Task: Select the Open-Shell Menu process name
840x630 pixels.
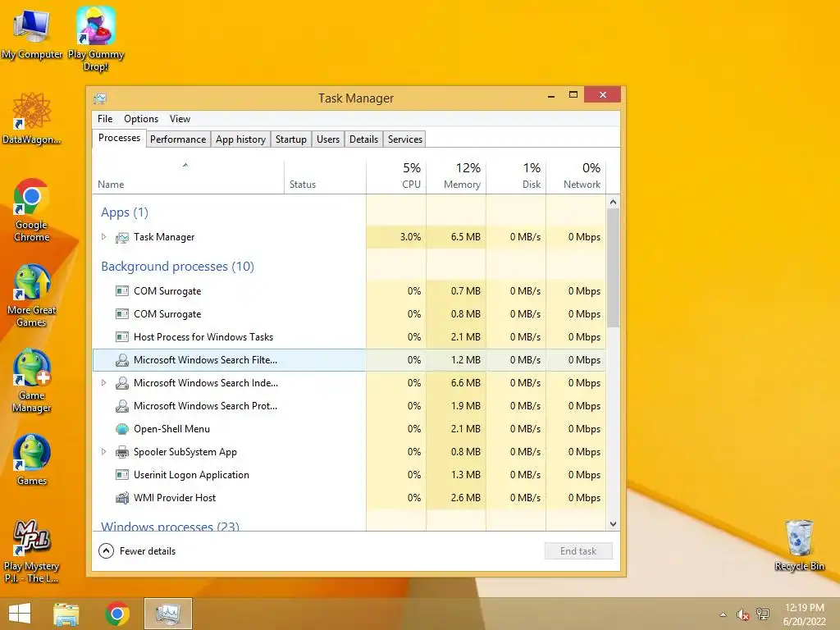Action: pyautogui.click(x=172, y=429)
